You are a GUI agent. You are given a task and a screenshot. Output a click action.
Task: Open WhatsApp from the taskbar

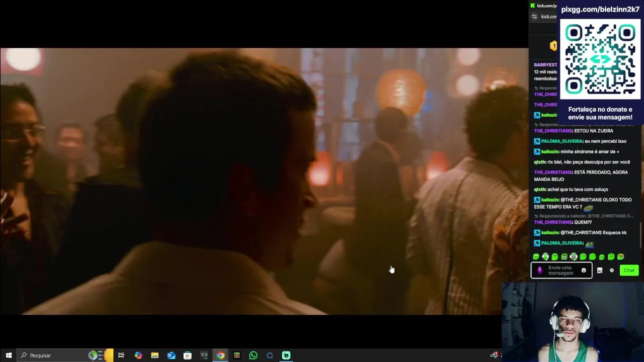tap(253, 355)
